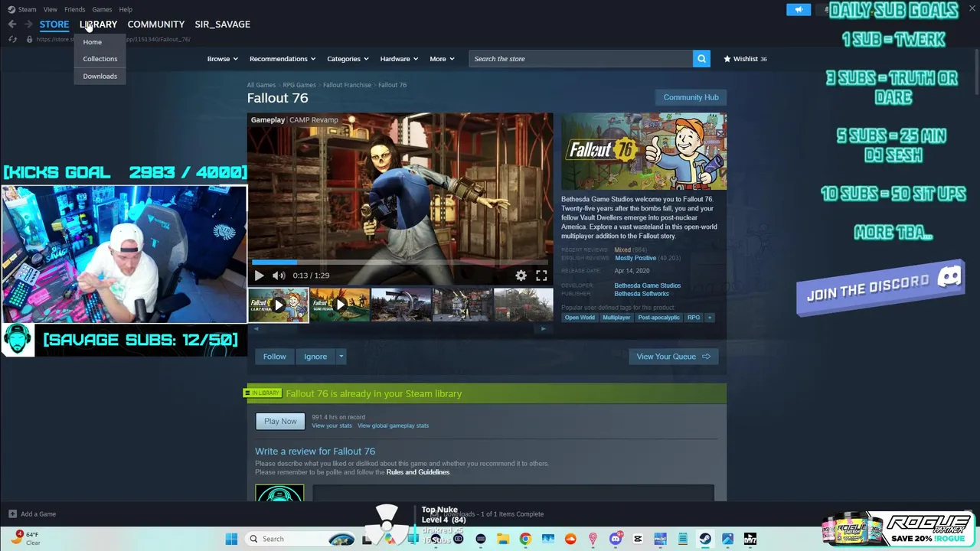Viewport: 980px width, 551px height.
Task: Open File Explorer from the taskbar
Action: 503,539
